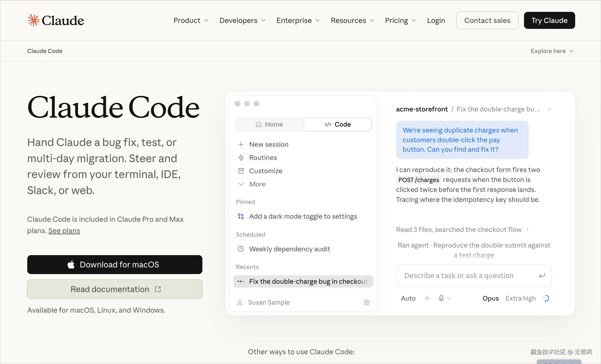Click the Try Claude button

[x=549, y=20]
